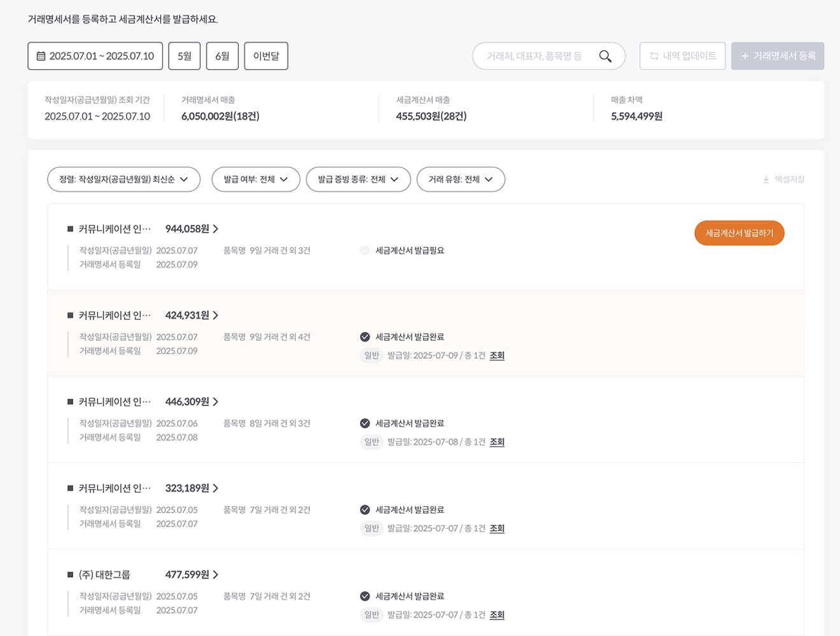Open chevron next to 446,309원
The width and height of the screenshot is (840, 636).
pos(216,402)
